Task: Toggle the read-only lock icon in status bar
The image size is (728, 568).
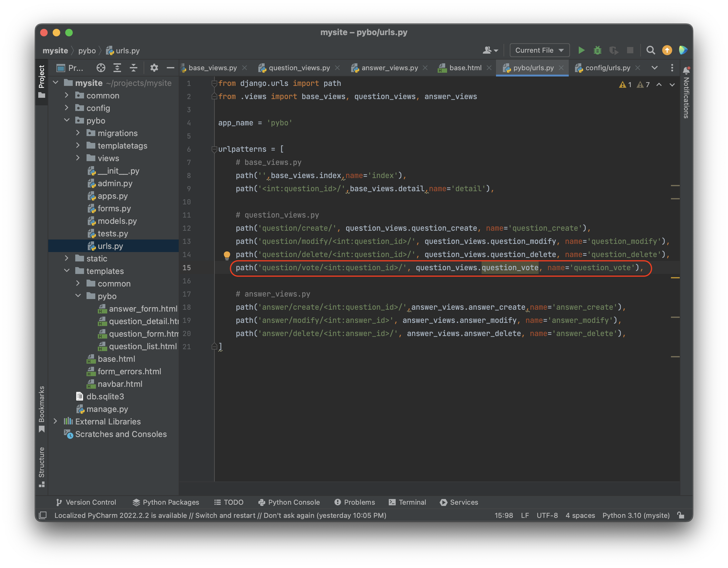Action: pyautogui.click(x=681, y=515)
